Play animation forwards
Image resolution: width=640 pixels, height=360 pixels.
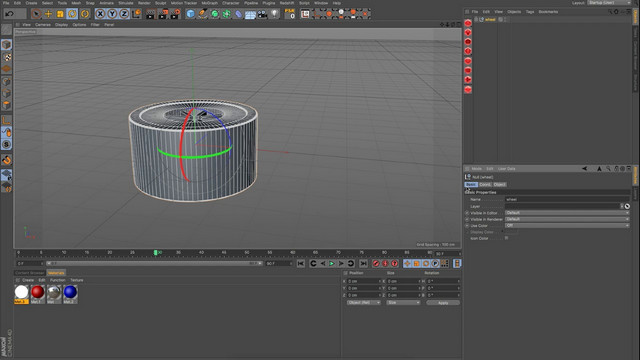click(332, 264)
